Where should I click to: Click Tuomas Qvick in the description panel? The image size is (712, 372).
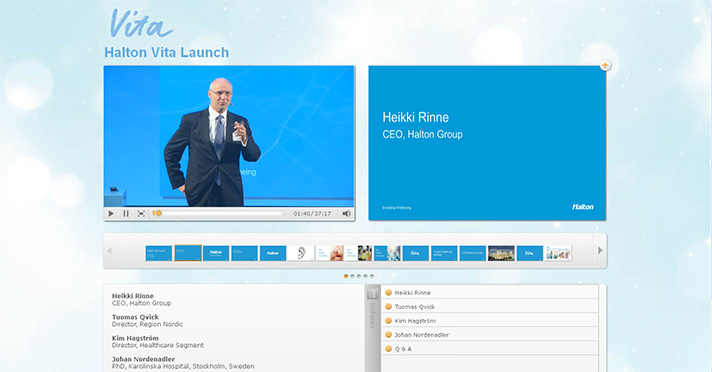coord(135,317)
